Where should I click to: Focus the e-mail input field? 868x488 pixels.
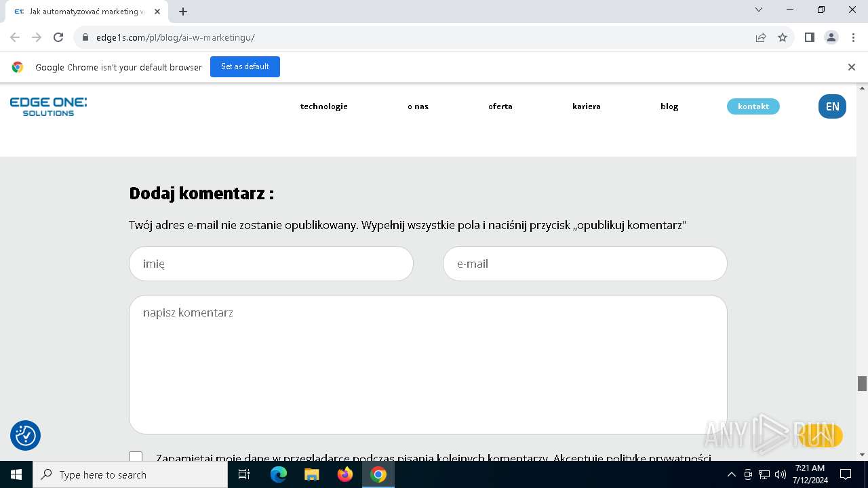click(x=585, y=264)
